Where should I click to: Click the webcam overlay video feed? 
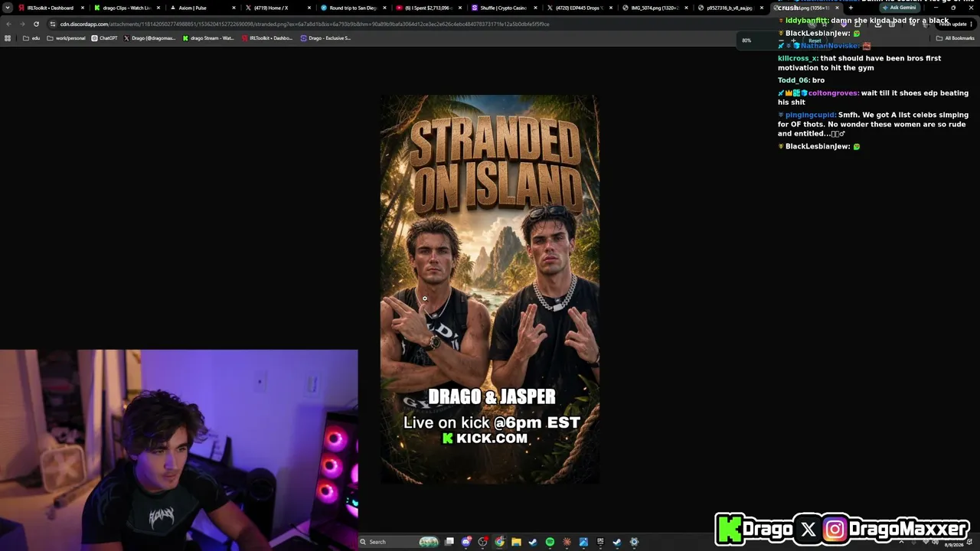point(178,450)
